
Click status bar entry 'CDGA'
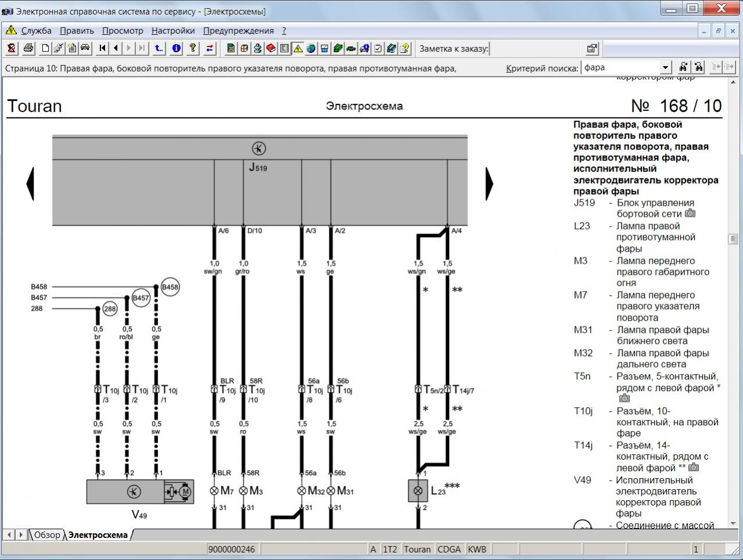pyautogui.click(x=448, y=549)
